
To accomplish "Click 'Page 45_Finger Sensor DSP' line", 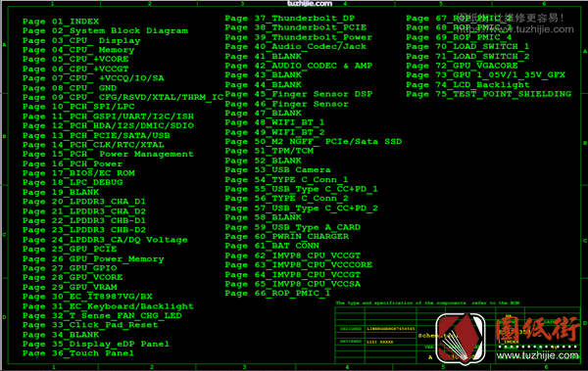I will [299, 94].
